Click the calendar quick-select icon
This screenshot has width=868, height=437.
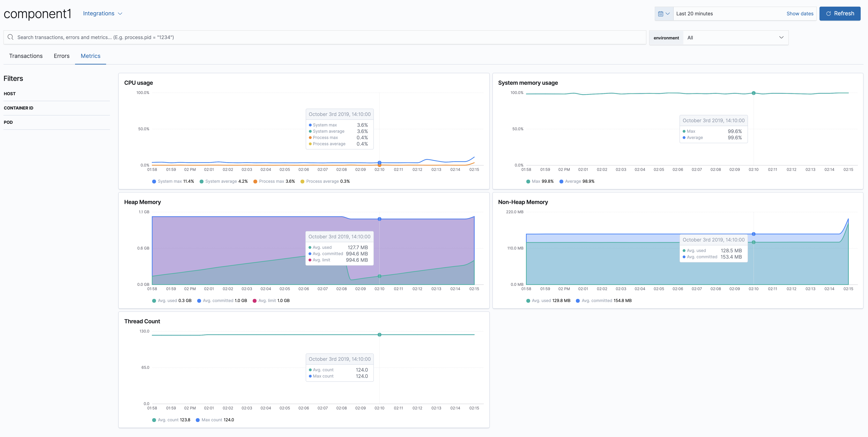click(663, 14)
